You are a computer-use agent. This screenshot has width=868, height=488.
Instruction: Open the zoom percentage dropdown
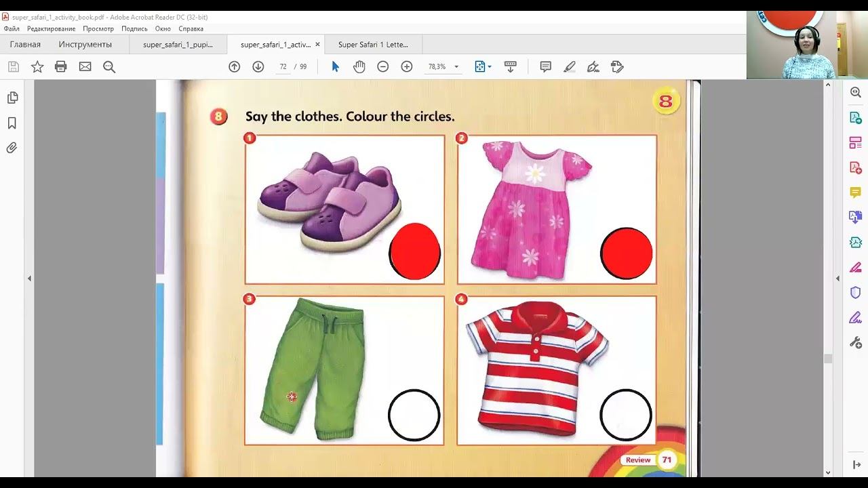coord(456,66)
